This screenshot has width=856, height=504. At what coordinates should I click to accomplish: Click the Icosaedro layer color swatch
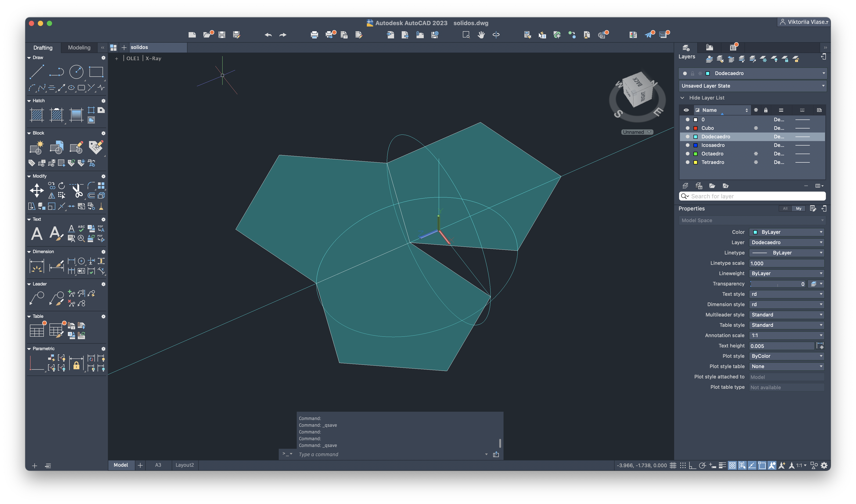(x=695, y=145)
